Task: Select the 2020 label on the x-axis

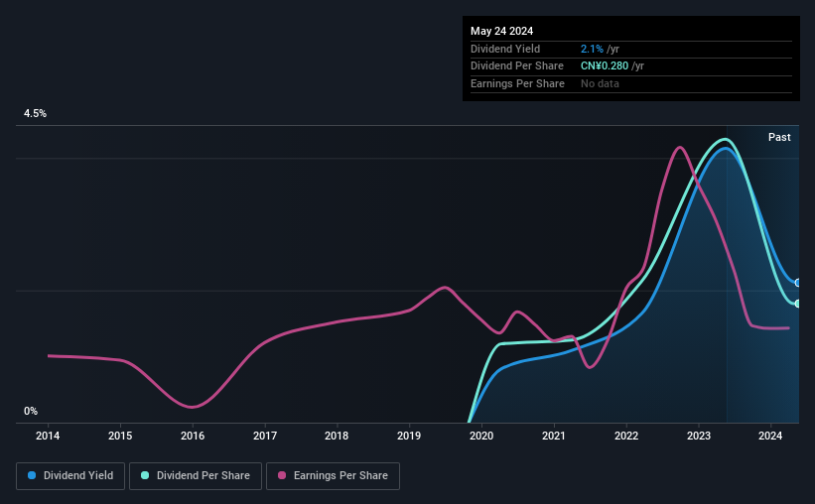Action: (481, 436)
